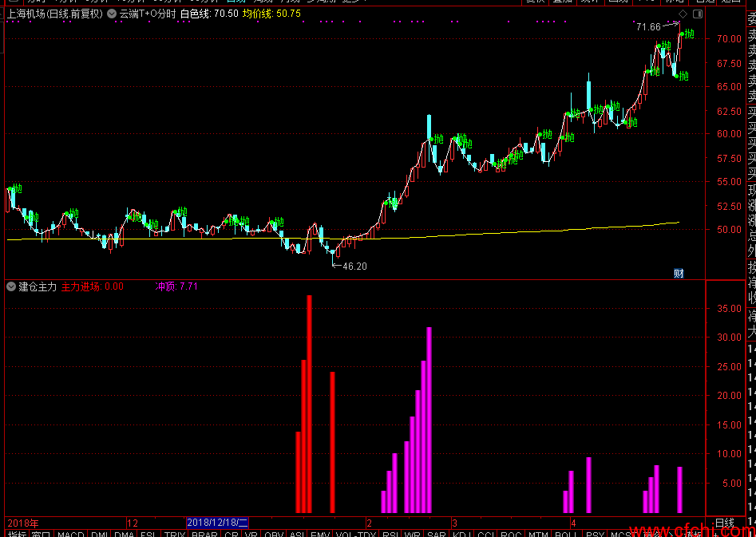Screen dimensions: 756x537
Task: Click the 日线 period button
Action: click(725, 523)
